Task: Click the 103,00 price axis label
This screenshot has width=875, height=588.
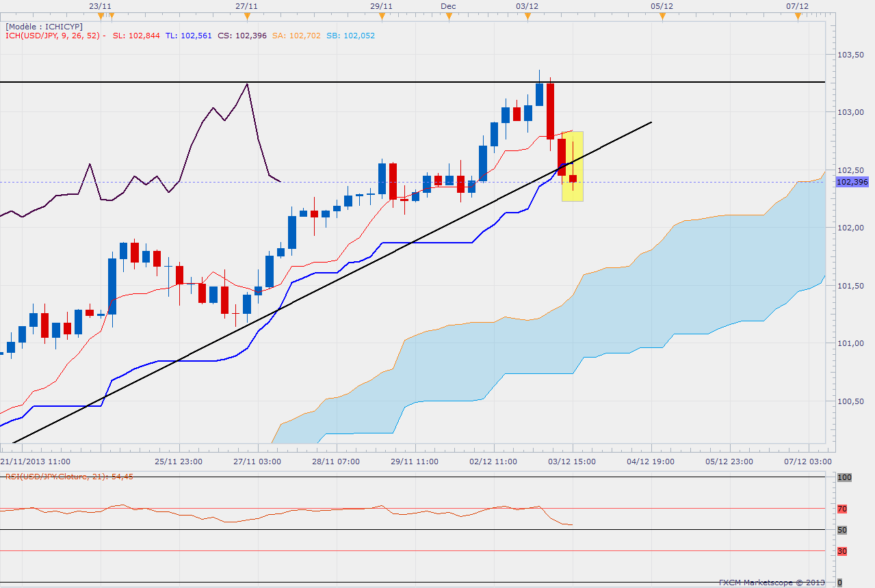Action: (x=851, y=112)
